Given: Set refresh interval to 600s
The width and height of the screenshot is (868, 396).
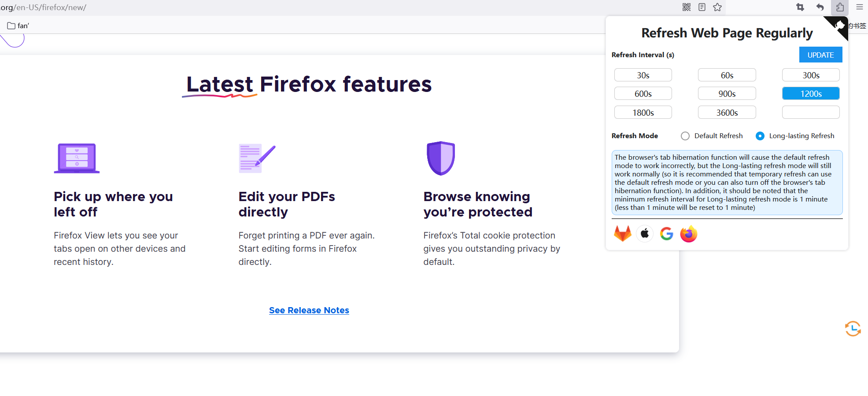Looking at the screenshot, I should pyautogui.click(x=643, y=94).
